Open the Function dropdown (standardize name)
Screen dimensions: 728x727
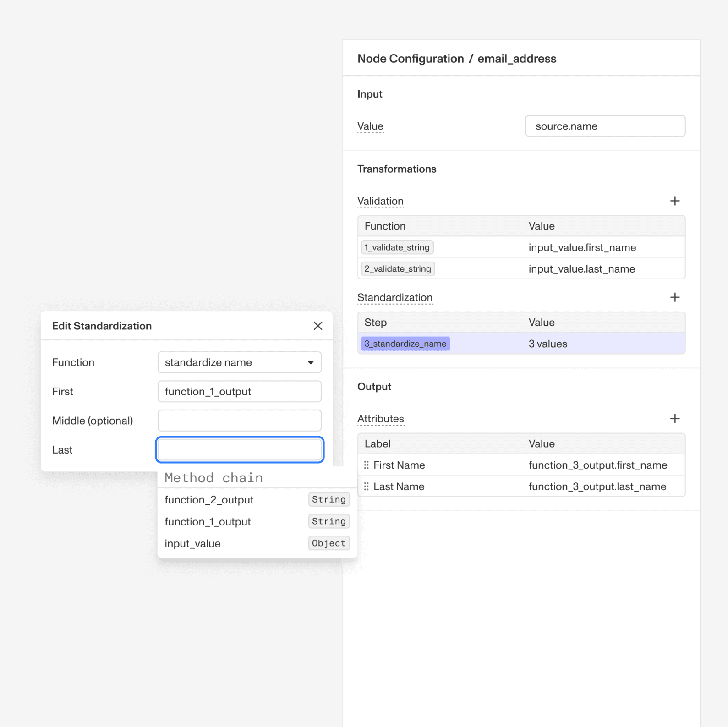point(240,362)
